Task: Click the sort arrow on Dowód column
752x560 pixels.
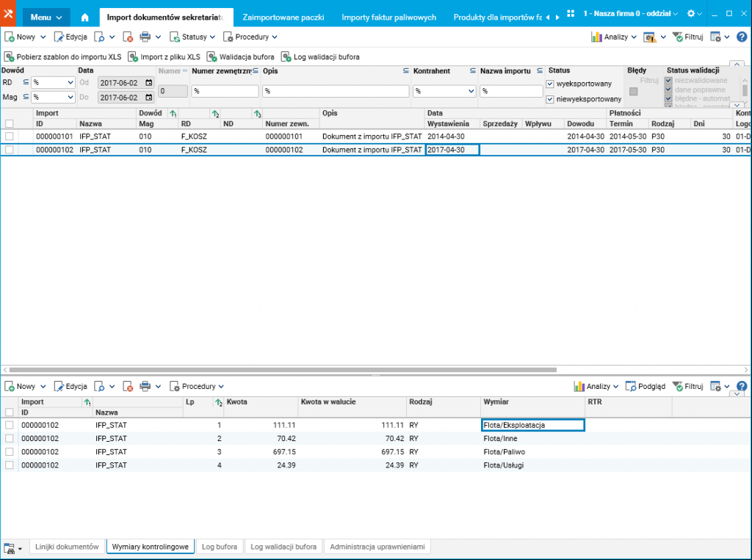Action: coord(173,114)
